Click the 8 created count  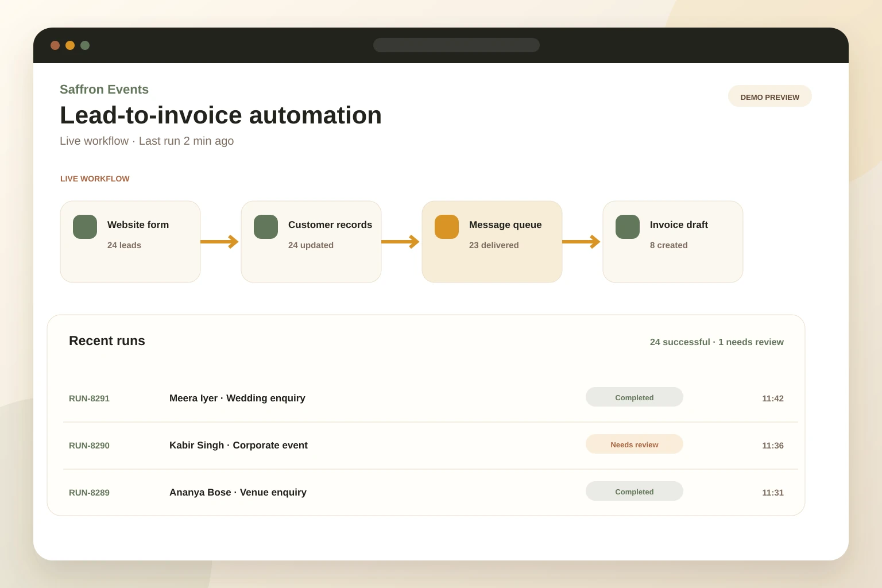[669, 245]
